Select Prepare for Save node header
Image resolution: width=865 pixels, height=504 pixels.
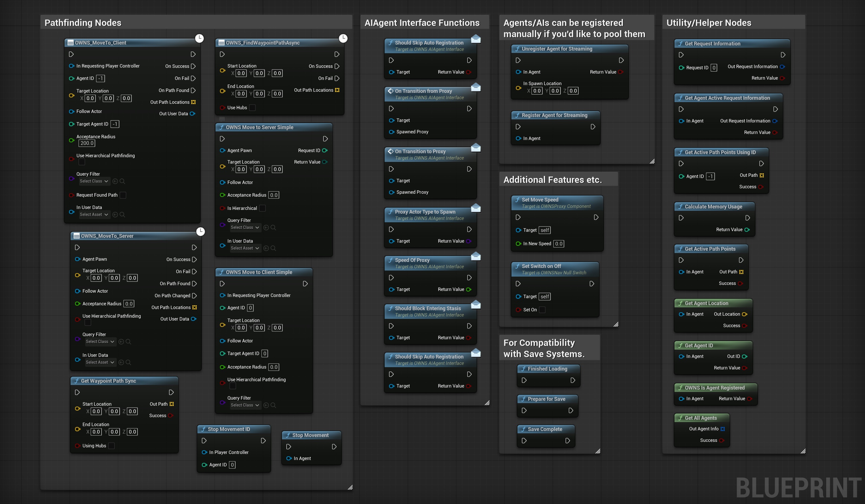(x=547, y=399)
